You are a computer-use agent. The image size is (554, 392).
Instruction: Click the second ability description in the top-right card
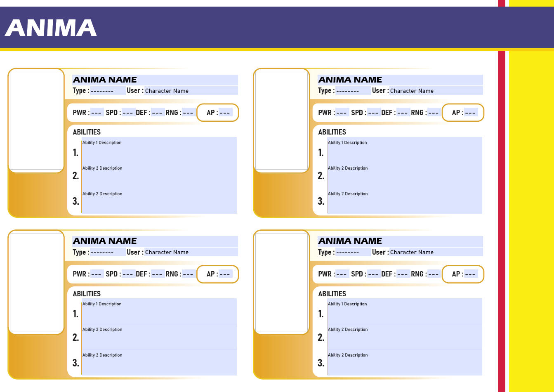(404, 175)
